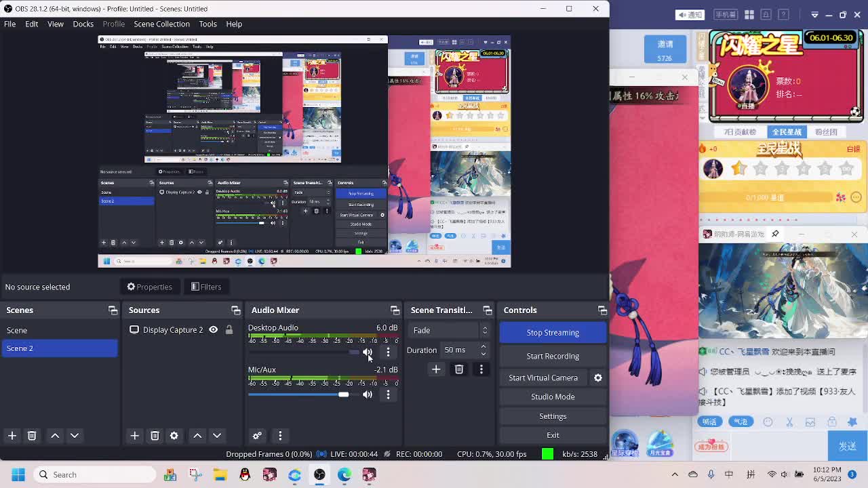Delete selected source using trash icon
Image resolution: width=868 pixels, height=488 pixels.
point(155,436)
